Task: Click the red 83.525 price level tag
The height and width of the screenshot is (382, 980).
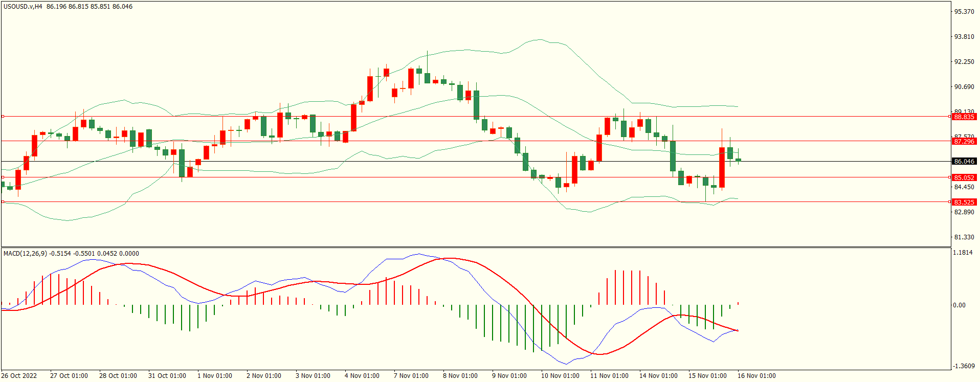Action: 964,202
